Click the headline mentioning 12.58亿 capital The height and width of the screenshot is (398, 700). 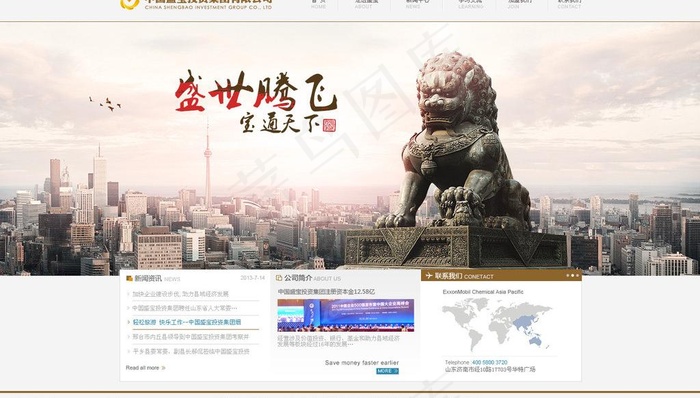pos(326,292)
